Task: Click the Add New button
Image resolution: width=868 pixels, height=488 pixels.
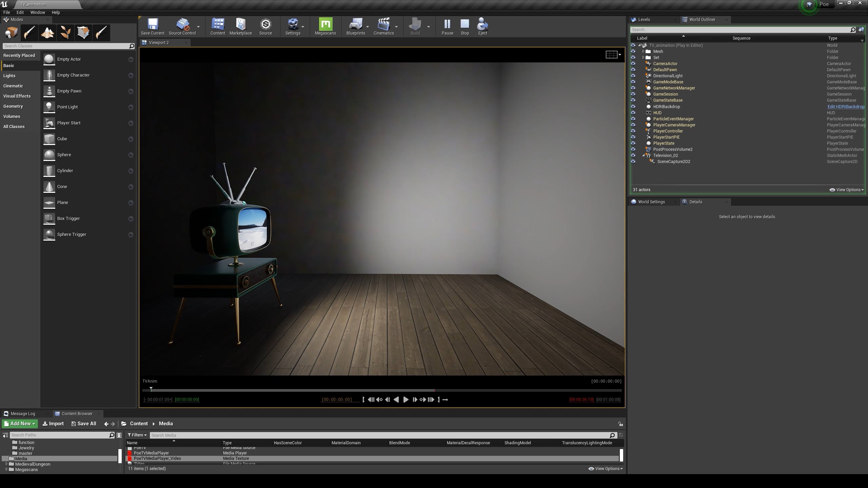Action: (x=20, y=424)
